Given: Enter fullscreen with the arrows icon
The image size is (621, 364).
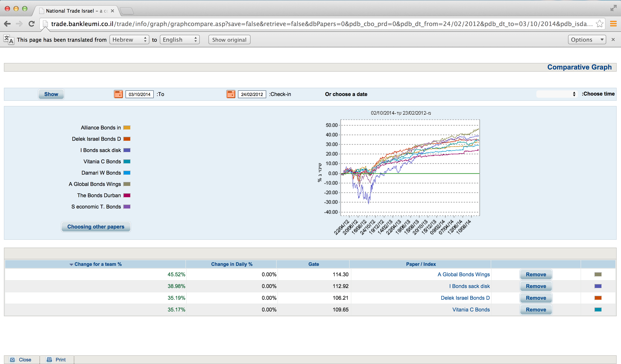Looking at the screenshot, I should click(x=613, y=8).
